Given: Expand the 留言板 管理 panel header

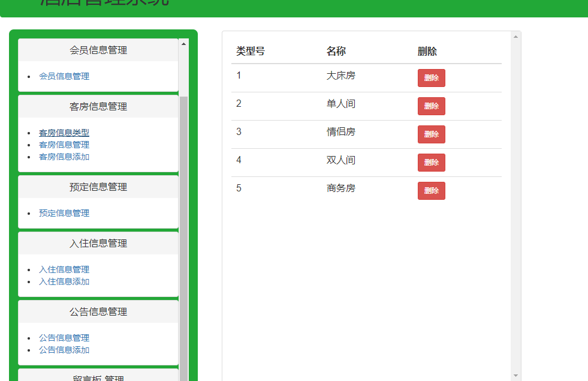Looking at the screenshot, I should [x=98, y=376].
